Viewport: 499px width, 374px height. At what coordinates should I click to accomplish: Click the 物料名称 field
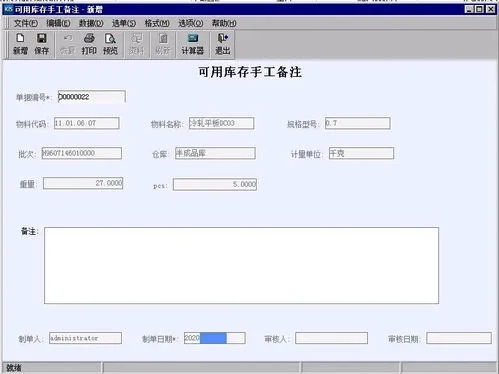coord(221,123)
